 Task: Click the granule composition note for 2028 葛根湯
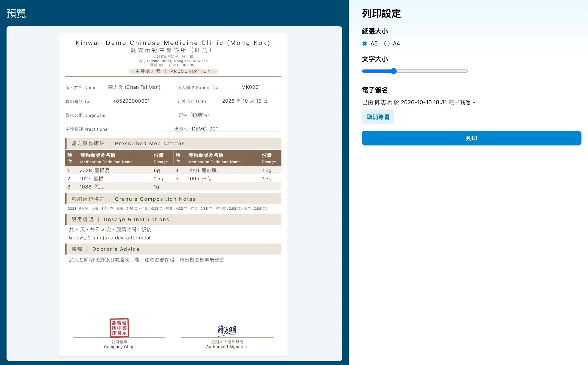pos(167,209)
